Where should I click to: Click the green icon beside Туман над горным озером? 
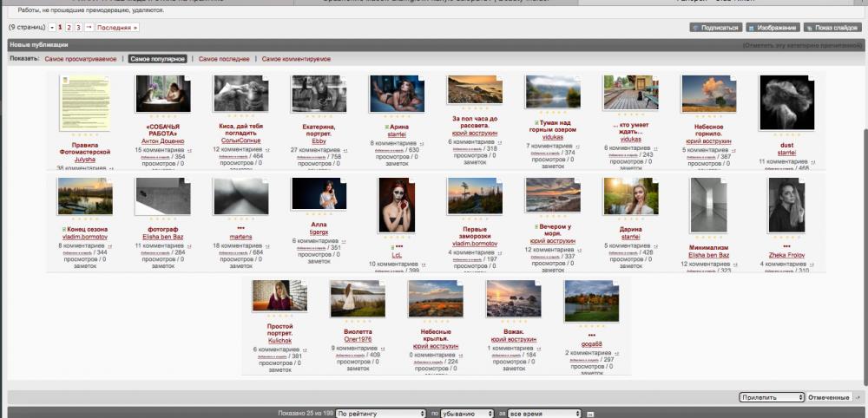[x=536, y=122]
